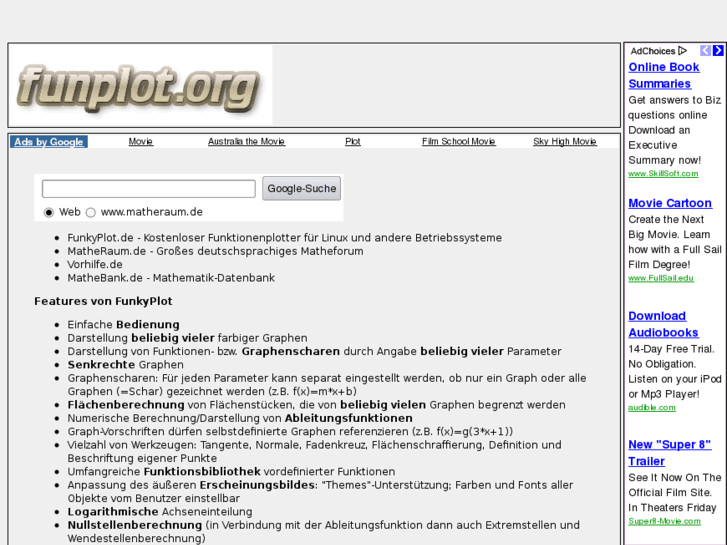The height and width of the screenshot is (545, 727).
Task: Go to previous ad with left arrow
Action: point(705,50)
